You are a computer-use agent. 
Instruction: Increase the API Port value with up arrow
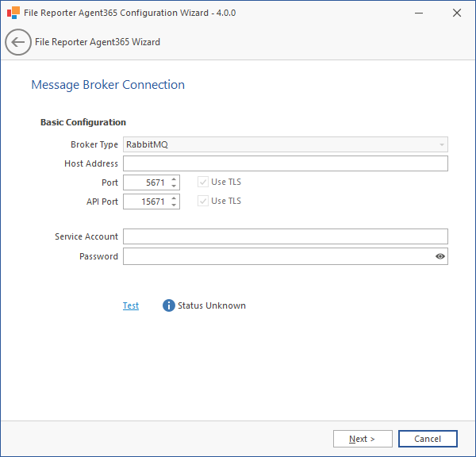tap(174, 198)
